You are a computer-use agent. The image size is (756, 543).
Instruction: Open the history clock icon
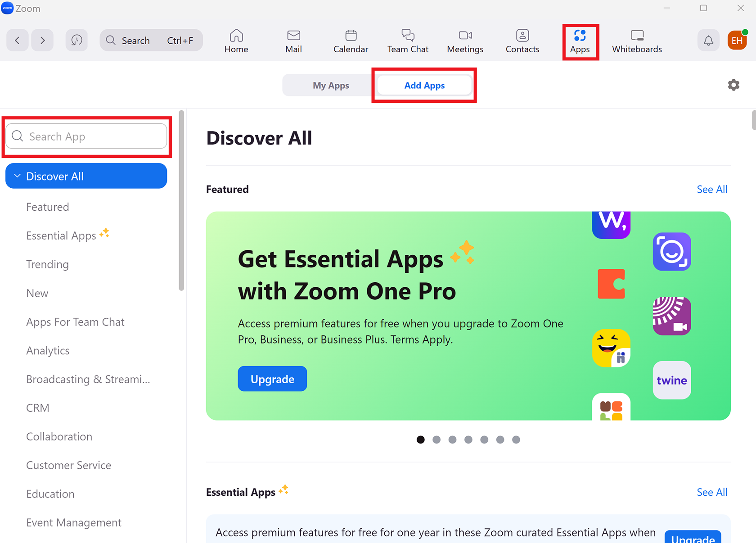[76, 41]
